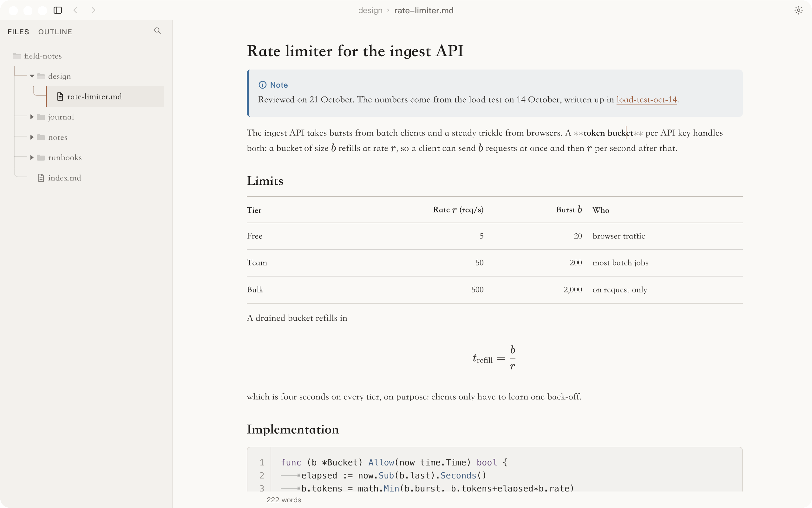Select the runbooks folder name
The height and width of the screenshot is (508, 812).
[x=65, y=157]
